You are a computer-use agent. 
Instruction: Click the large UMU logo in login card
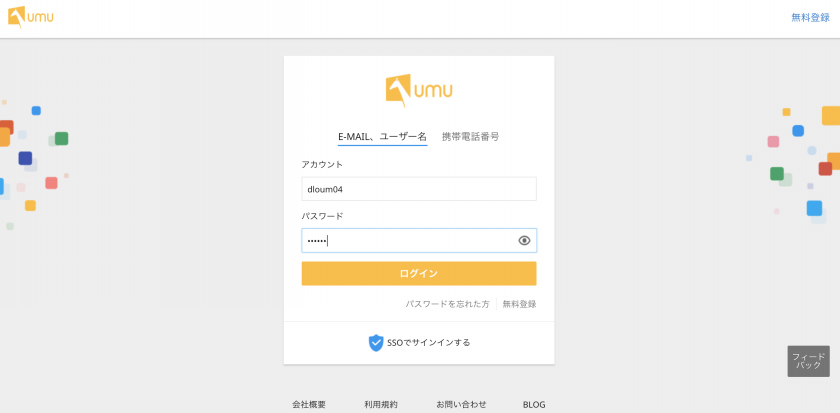(419, 90)
